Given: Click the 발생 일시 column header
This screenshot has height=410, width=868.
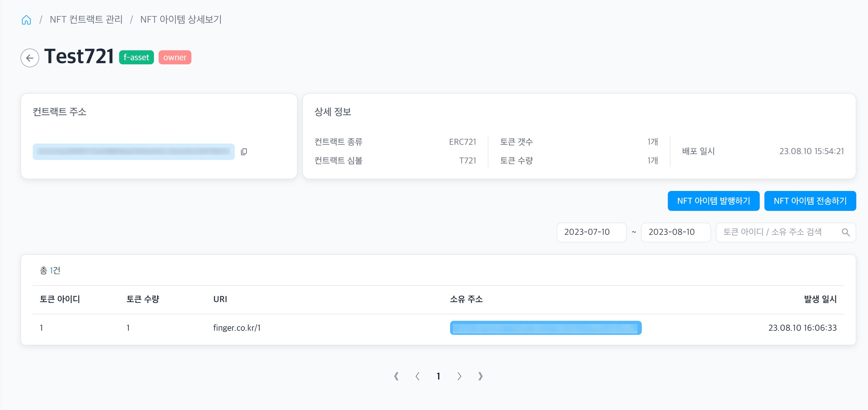Looking at the screenshot, I should (x=820, y=299).
